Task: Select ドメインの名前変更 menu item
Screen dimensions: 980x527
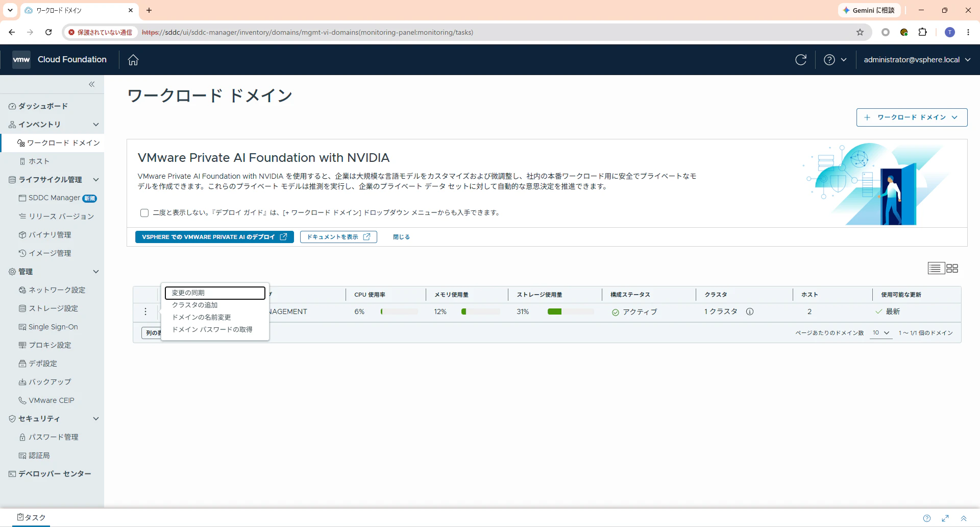Action: (215, 317)
